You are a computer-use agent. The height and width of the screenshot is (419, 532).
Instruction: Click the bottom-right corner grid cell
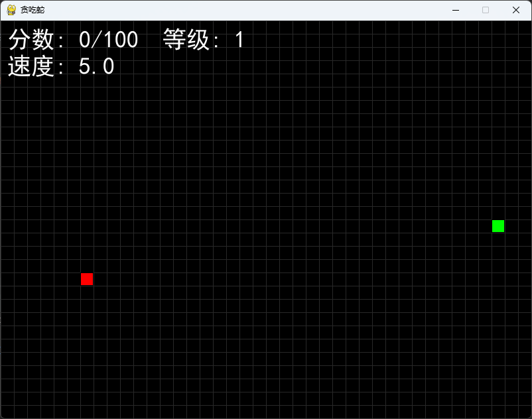(525, 412)
